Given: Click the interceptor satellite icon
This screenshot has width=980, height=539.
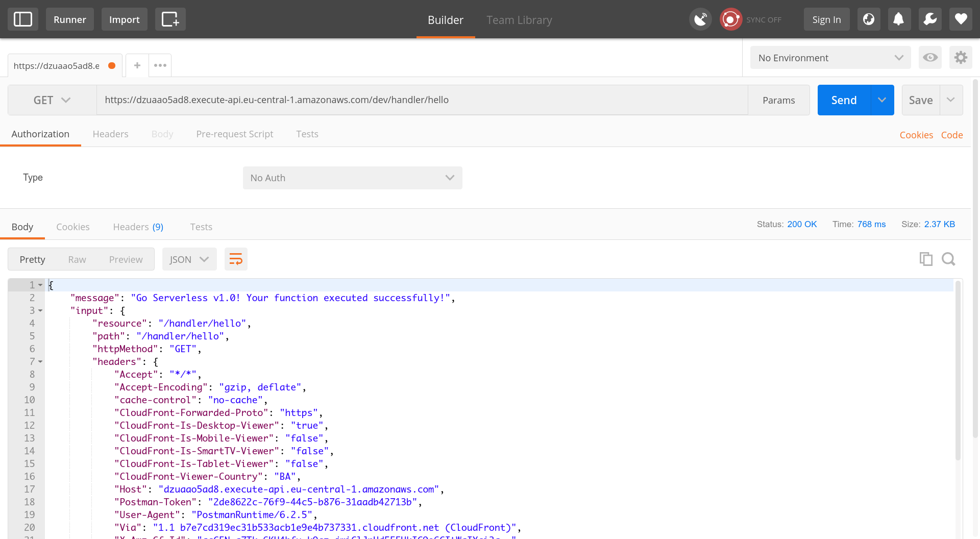Looking at the screenshot, I should click(x=700, y=19).
